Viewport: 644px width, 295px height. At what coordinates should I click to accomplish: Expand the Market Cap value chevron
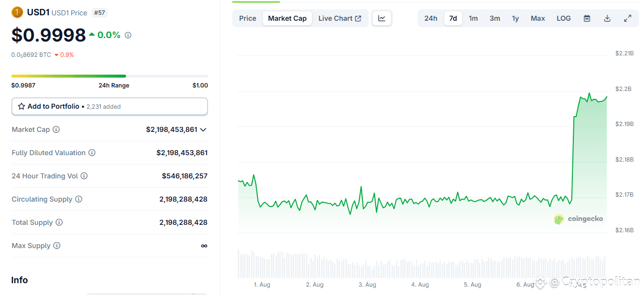click(x=203, y=129)
